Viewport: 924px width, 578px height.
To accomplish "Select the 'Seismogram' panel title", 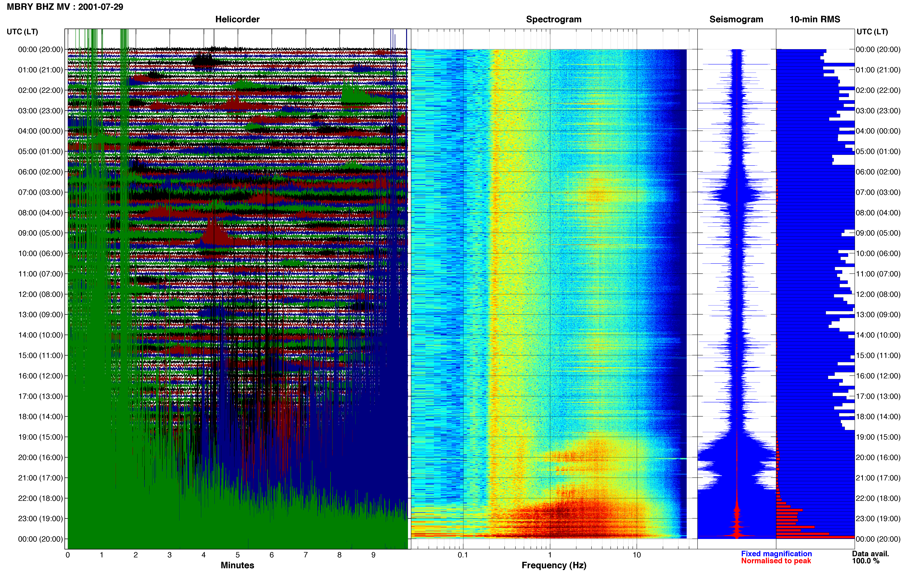I will tap(736, 20).
